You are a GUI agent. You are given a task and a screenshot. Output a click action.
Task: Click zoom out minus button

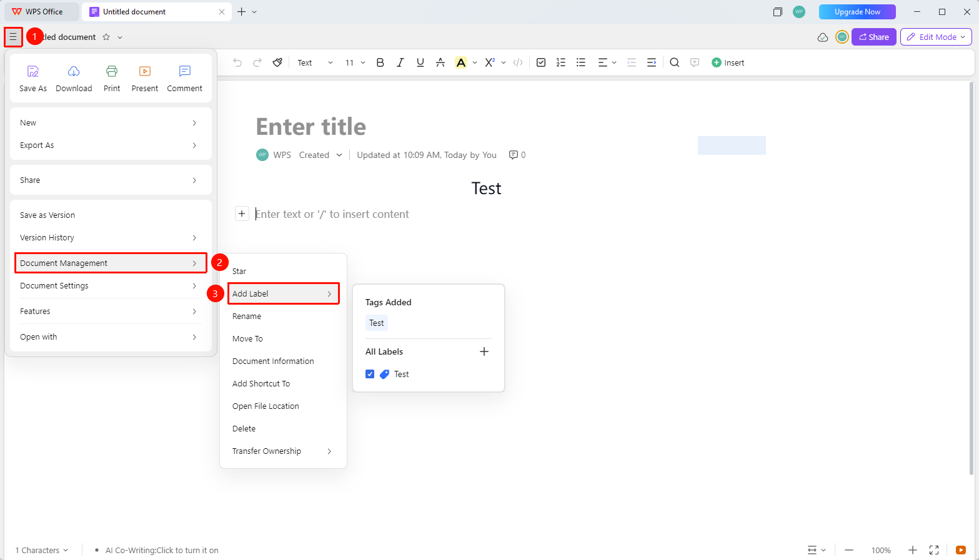coord(849,550)
